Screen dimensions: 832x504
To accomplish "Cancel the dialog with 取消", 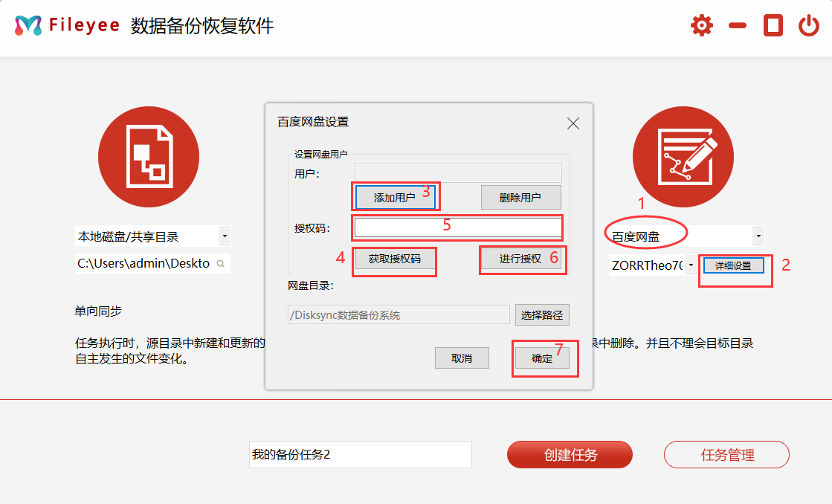I will 462,358.
